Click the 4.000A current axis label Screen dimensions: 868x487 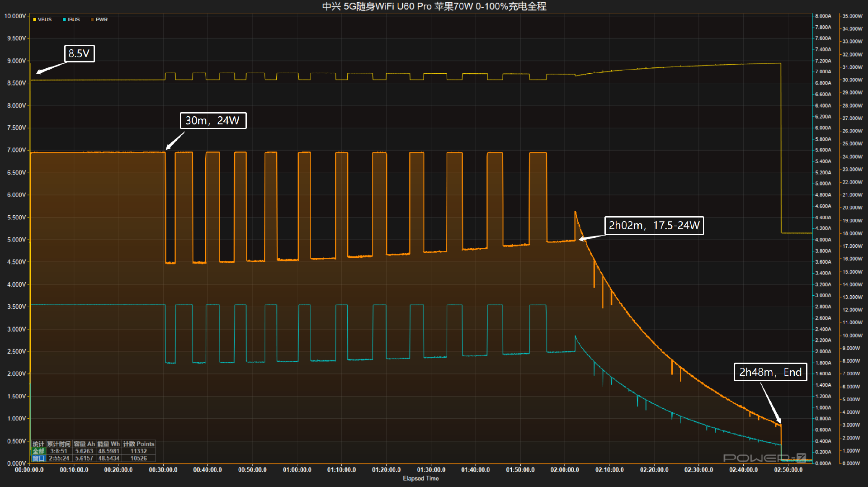click(823, 240)
